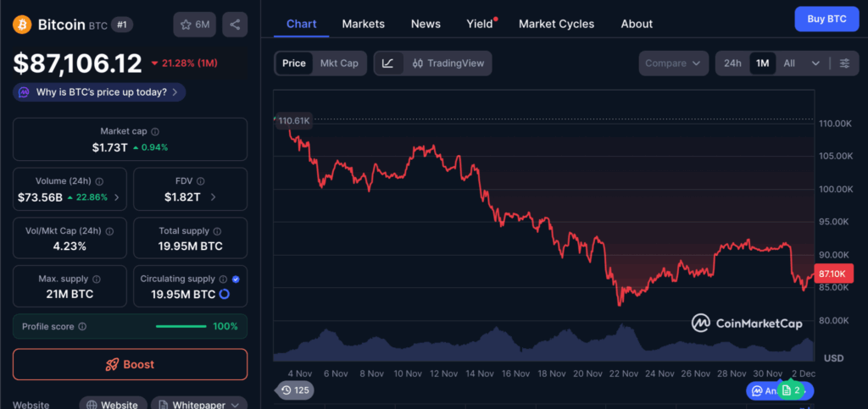This screenshot has width=868, height=409.
Task: Expand the All time range dropdown
Action: [x=801, y=64]
